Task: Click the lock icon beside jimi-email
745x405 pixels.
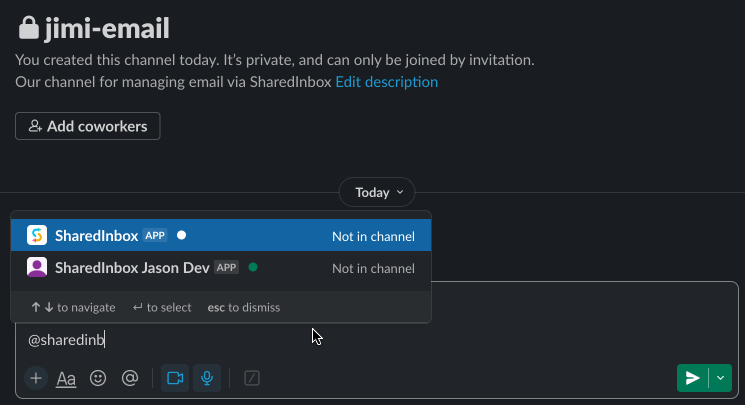Action: [x=29, y=28]
